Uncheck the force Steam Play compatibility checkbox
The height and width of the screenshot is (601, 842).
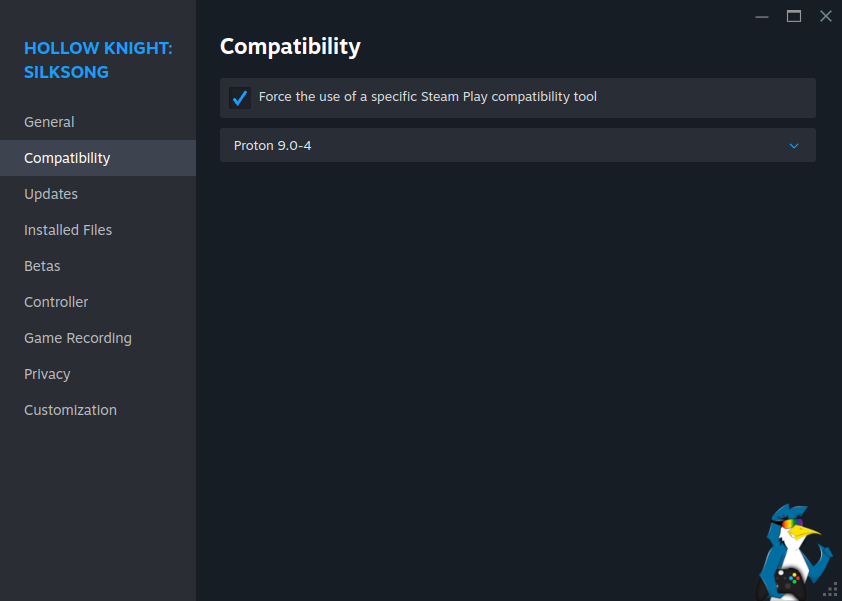pos(240,98)
